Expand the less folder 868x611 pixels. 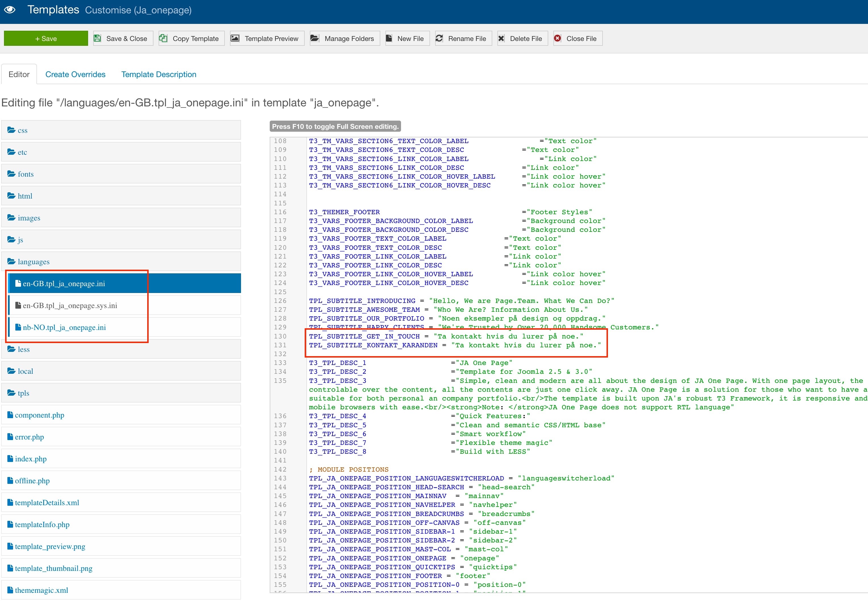[x=23, y=349]
